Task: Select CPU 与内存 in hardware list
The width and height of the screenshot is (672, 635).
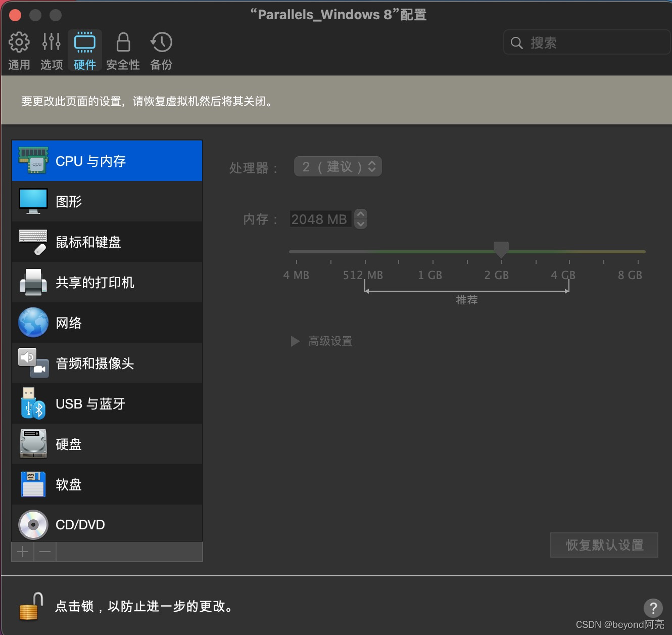Action: [x=107, y=161]
